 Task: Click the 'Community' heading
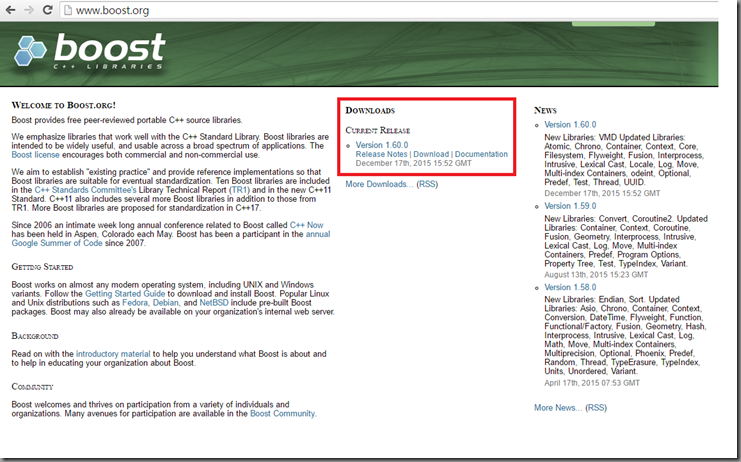tap(32, 386)
